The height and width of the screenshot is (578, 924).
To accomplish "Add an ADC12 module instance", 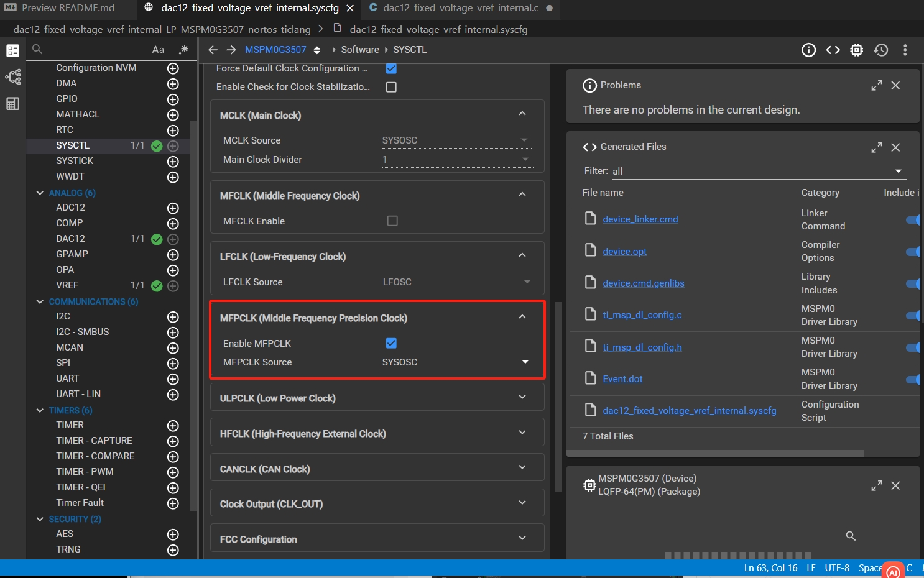I will click(x=173, y=208).
